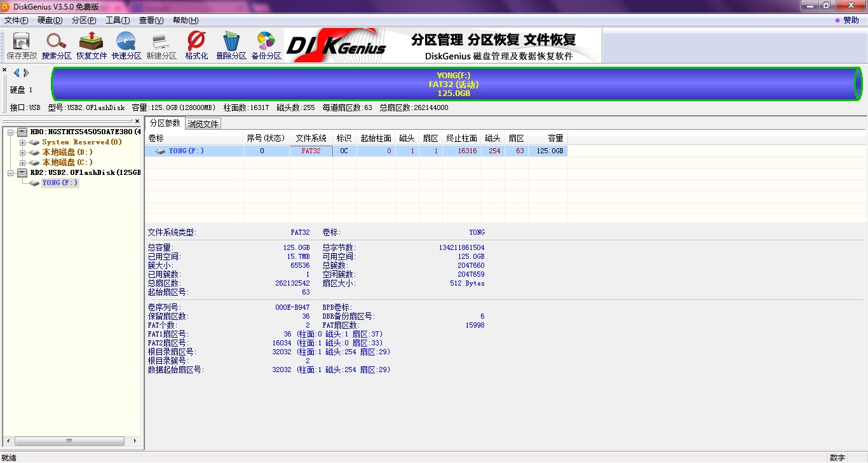
Task: Go to previous disk with left arrow
Action: click(17, 73)
